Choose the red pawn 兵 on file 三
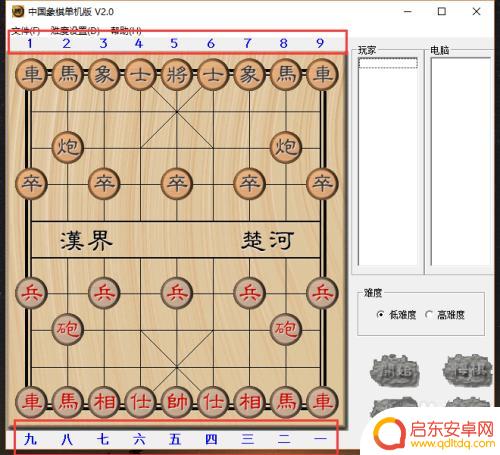The image size is (500, 455). [x=249, y=293]
